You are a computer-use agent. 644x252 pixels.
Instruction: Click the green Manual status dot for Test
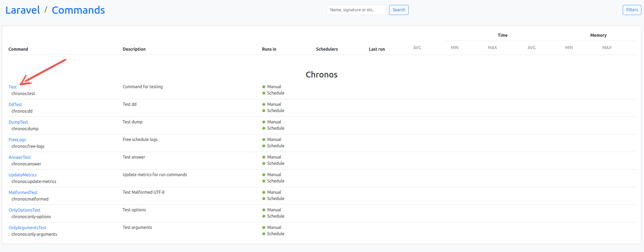[264, 87]
